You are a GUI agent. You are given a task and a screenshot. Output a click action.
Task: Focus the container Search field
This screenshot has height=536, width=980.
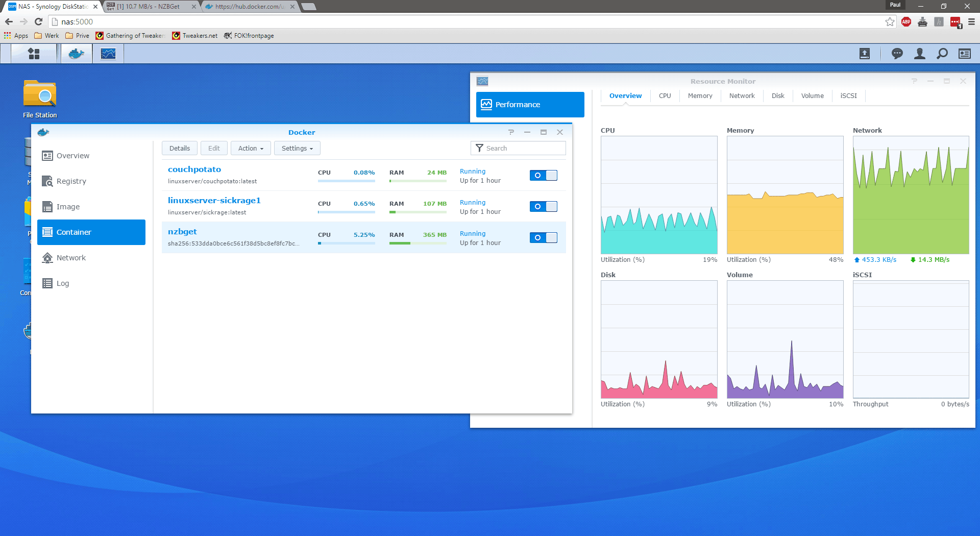pyautogui.click(x=518, y=148)
